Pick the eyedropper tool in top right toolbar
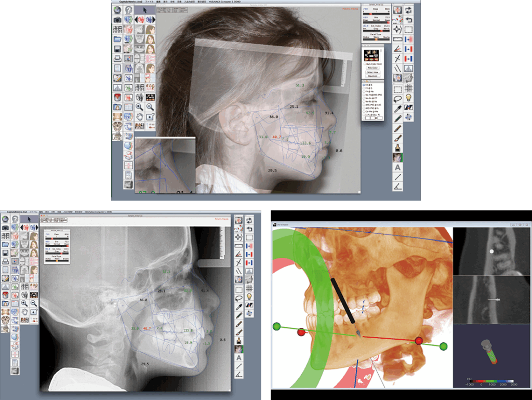This screenshot has height=400, width=532. point(397,108)
